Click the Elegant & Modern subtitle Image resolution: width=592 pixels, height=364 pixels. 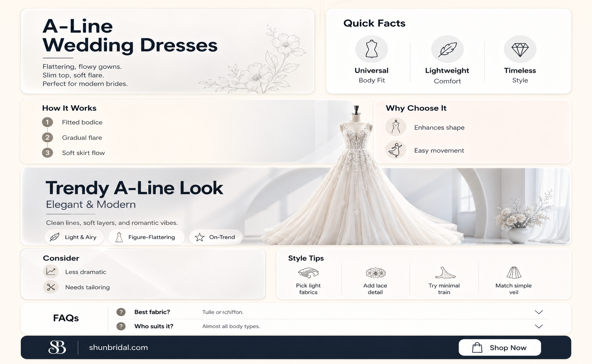pos(91,205)
